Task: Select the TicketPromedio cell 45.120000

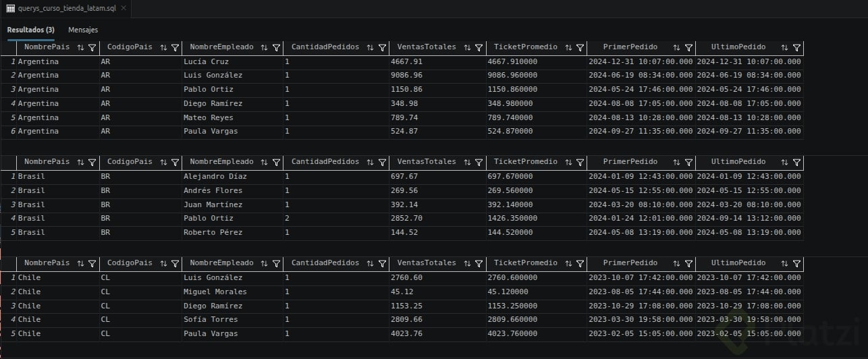Action: pyautogui.click(x=536, y=292)
